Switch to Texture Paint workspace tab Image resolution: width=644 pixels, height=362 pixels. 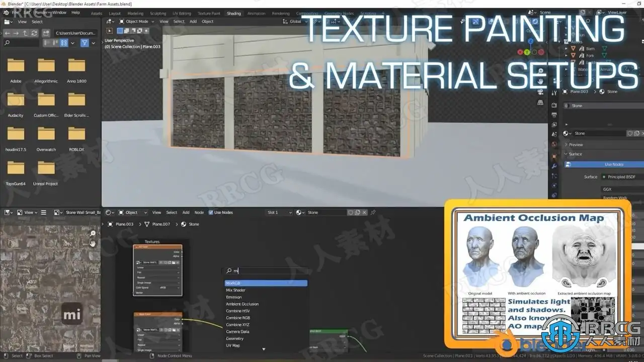[209, 14]
